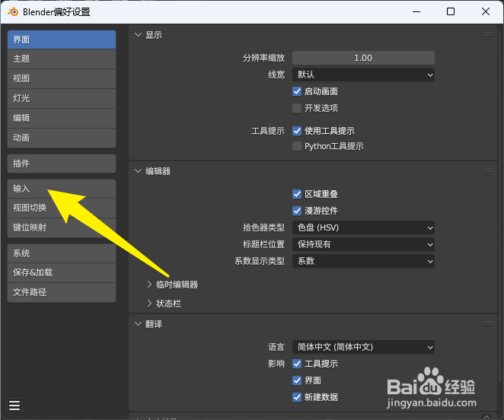Image resolution: width=504 pixels, height=420 pixels.
Task: Grab the 翻译 panel drag handle dots
Action: 487,324
